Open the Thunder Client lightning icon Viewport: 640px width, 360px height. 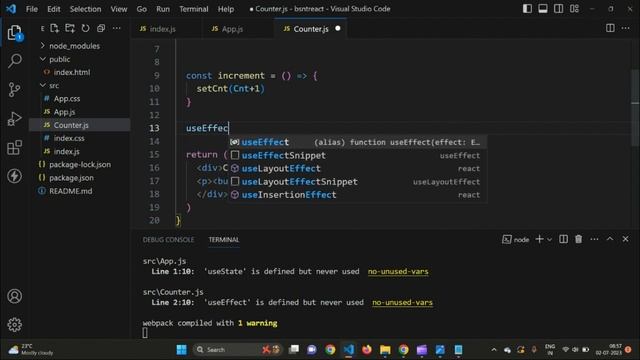[x=14, y=176]
